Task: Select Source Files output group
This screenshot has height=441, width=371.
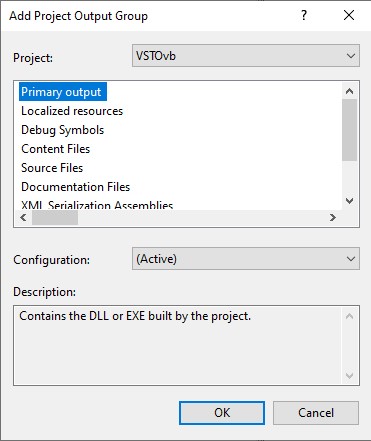Action: [52, 168]
